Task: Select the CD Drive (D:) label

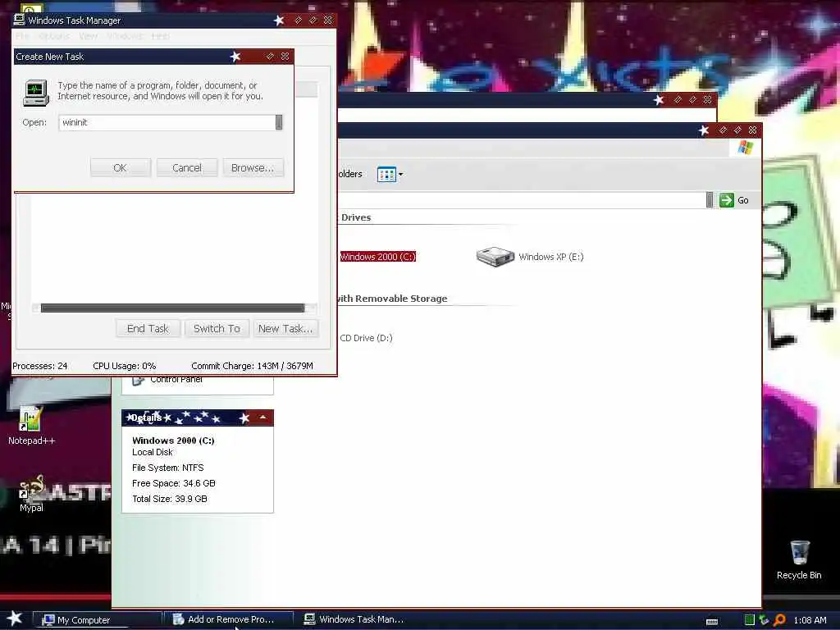Action: point(367,338)
